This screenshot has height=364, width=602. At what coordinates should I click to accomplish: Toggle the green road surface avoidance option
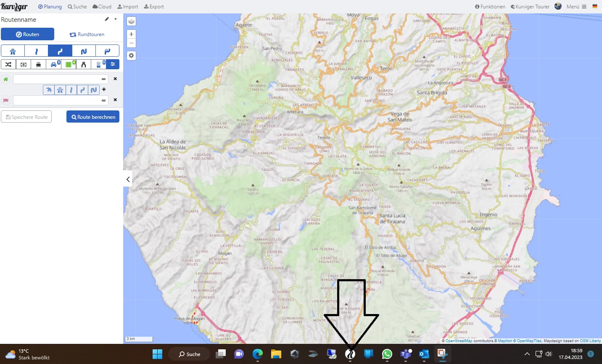69,64
